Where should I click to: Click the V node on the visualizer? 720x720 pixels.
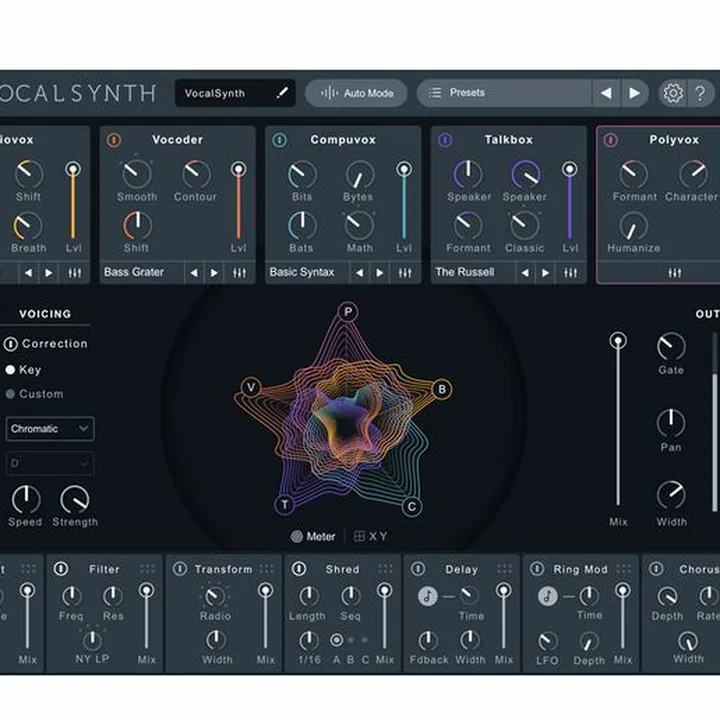point(251,387)
